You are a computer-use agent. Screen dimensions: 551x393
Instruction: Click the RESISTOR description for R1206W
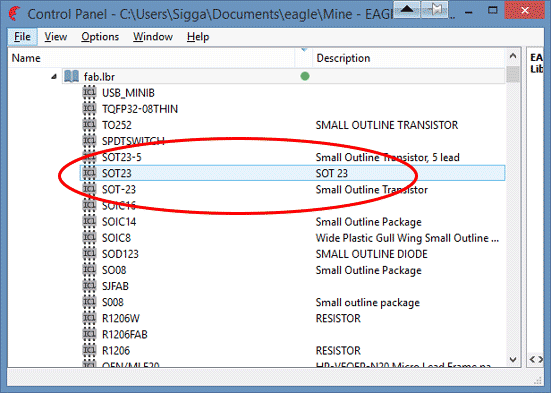pos(338,319)
